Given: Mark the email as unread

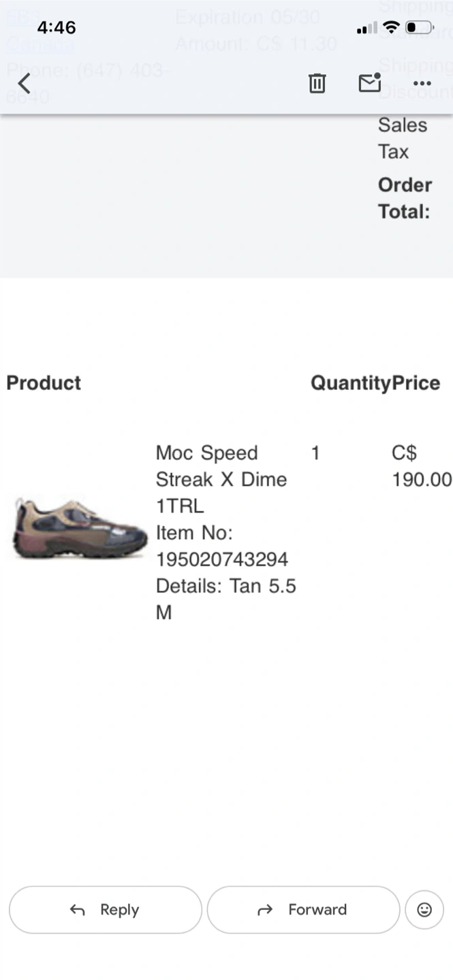Looking at the screenshot, I should click(x=369, y=83).
